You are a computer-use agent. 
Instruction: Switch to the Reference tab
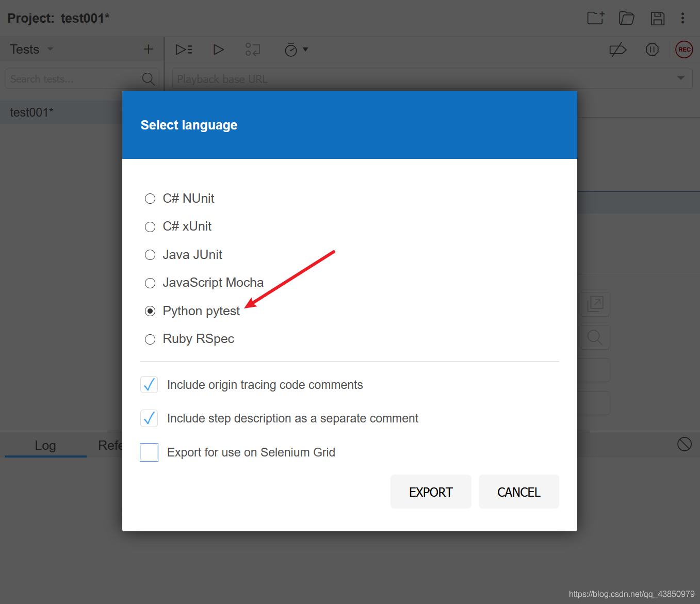click(x=110, y=445)
